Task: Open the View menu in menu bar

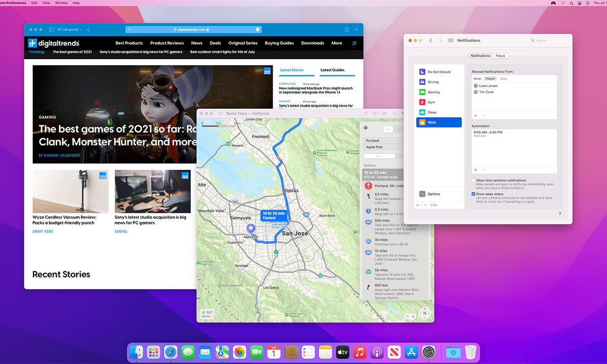Action: pyautogui.click(x=47, y=3)
